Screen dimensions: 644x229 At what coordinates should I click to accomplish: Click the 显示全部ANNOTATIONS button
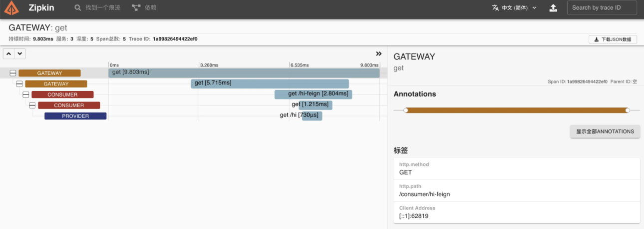[x=605, y=131]
